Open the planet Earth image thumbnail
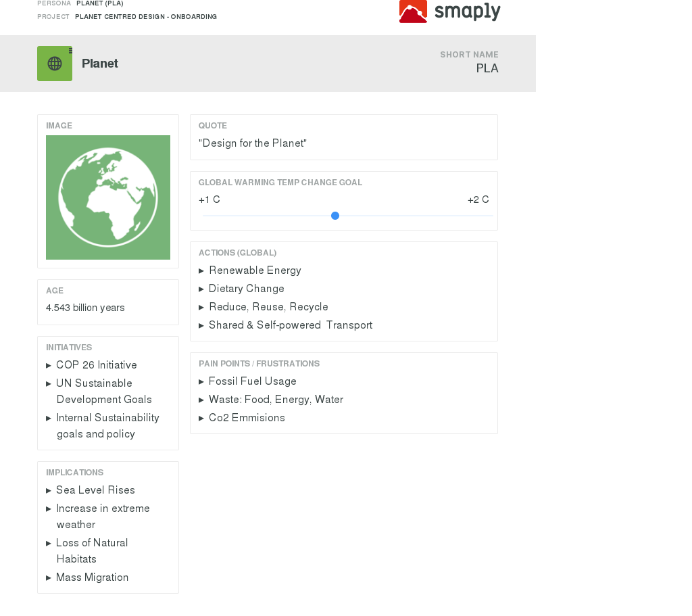The height and width of the screenshot is (616, 692). [108, 197]
